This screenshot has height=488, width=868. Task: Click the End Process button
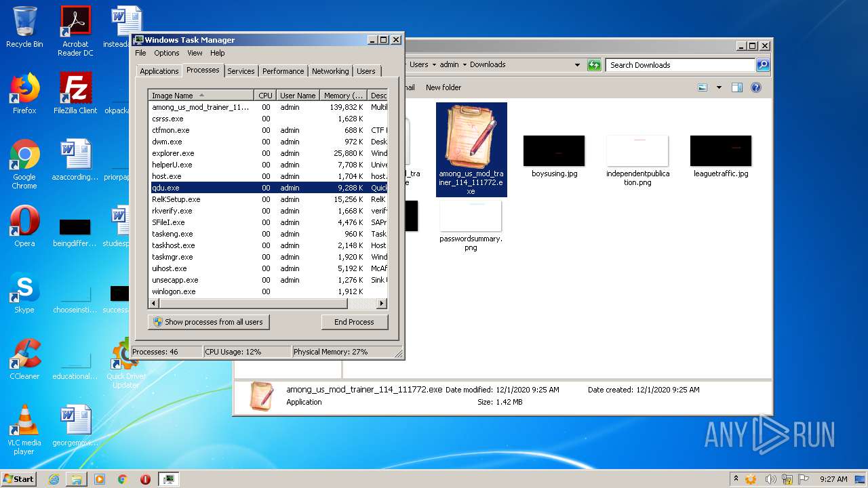354,322
